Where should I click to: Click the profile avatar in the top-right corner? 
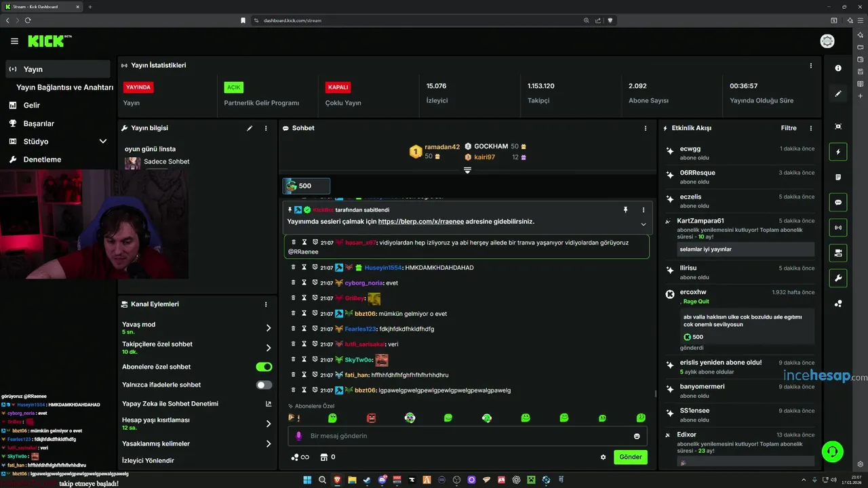(x=827, y=41)
